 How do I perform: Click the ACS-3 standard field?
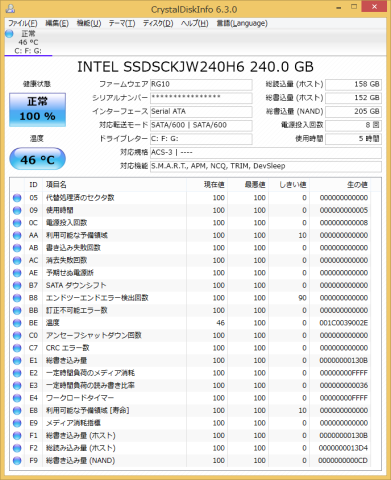pyautogui.click(x=266, y=152)
